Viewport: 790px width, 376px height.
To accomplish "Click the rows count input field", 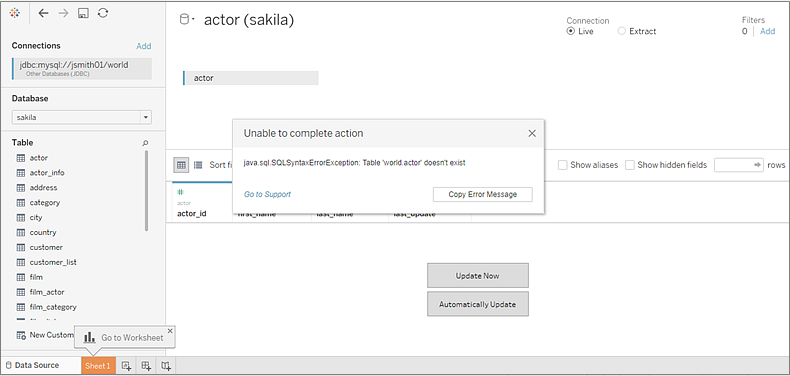I will [739, 165].
